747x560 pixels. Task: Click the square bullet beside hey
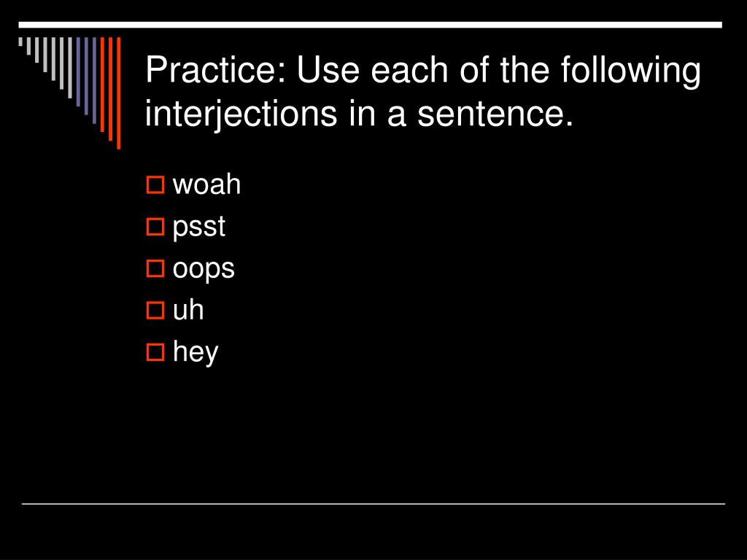tap(155, 352)
